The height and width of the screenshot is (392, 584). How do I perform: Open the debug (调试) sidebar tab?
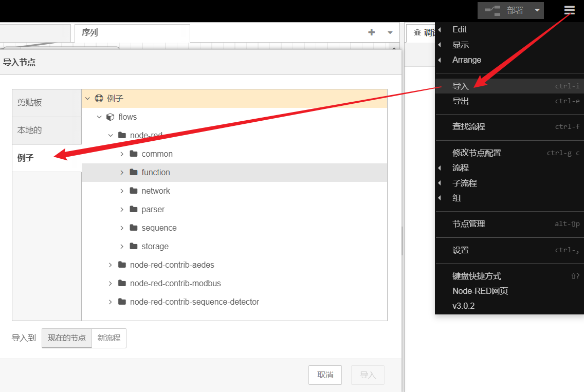[421, 33]
